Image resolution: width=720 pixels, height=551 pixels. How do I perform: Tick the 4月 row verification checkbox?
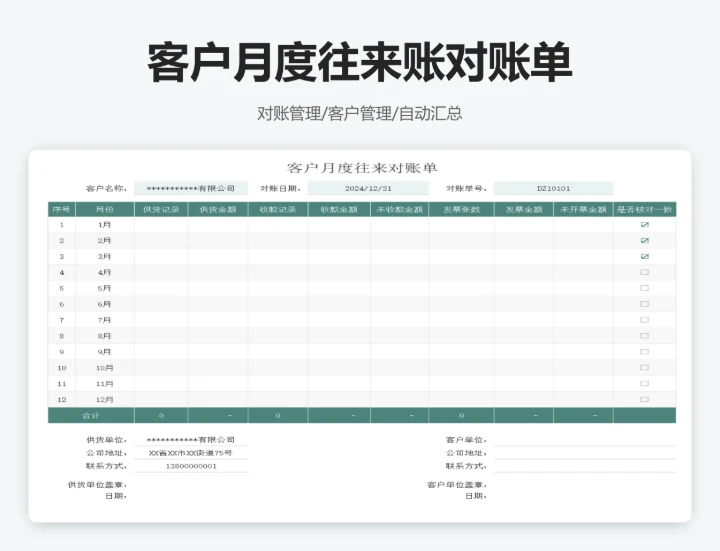point(645,272)
